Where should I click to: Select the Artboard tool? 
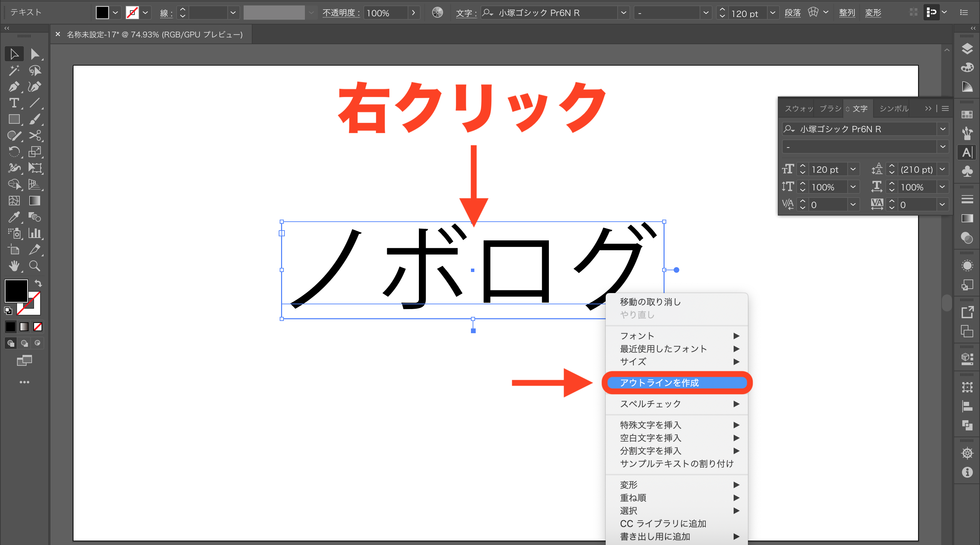(14, 250)
